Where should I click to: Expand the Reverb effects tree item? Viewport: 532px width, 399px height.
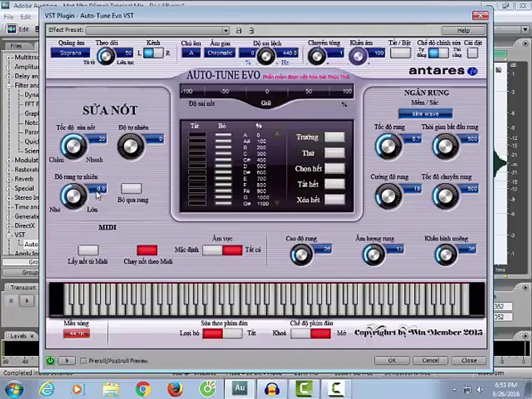9,179
